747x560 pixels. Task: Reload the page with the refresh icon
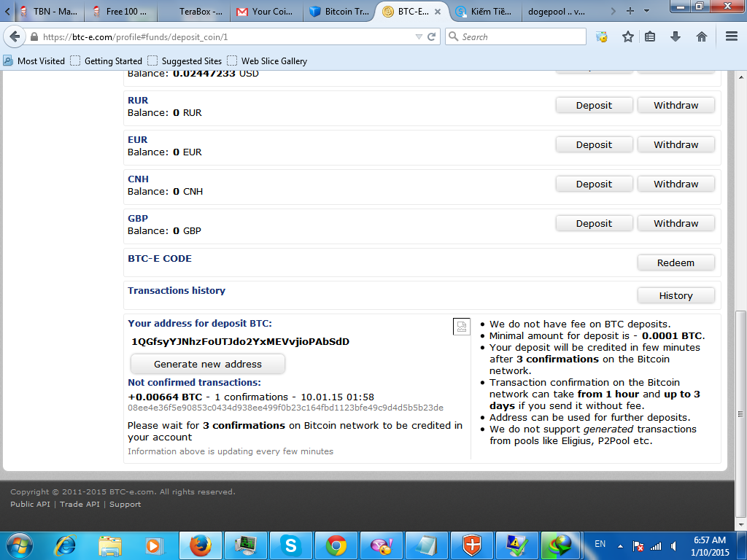click(x=432, y=36)
